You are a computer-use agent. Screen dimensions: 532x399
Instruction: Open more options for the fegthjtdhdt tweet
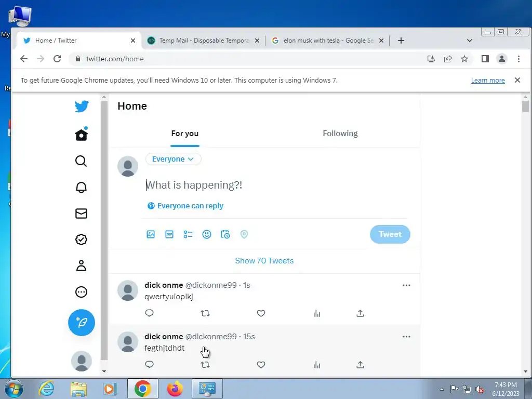coord(406,337)
